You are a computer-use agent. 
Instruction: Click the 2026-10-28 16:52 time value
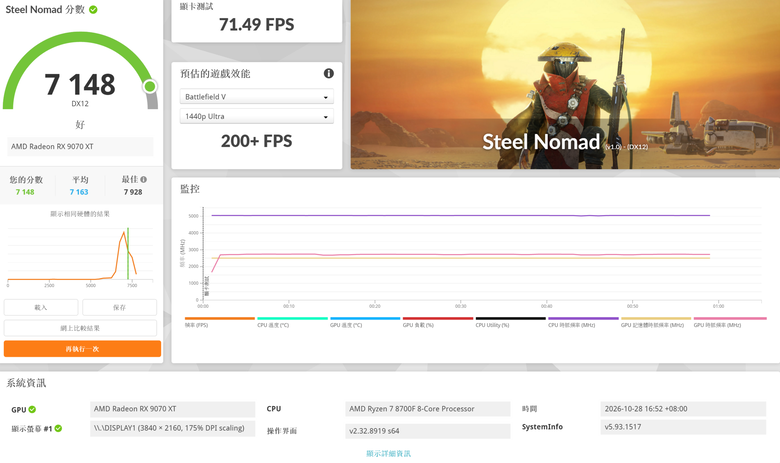(683, 409)
